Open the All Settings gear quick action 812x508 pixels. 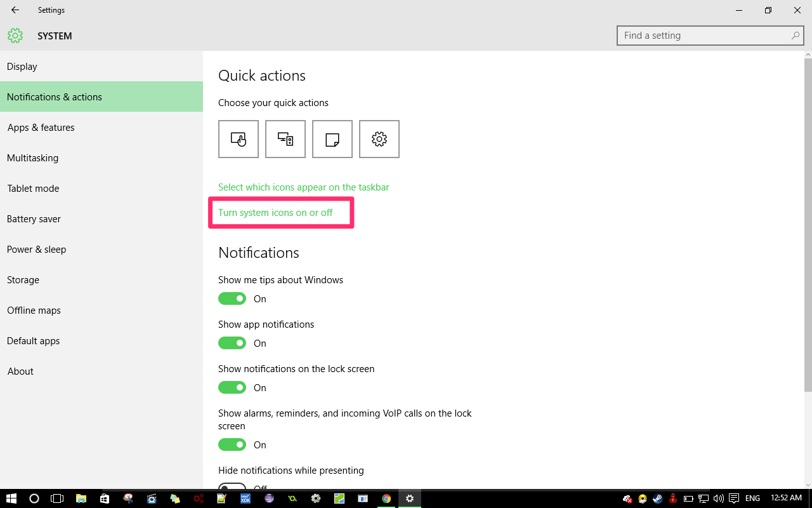[x=379, y=139]
